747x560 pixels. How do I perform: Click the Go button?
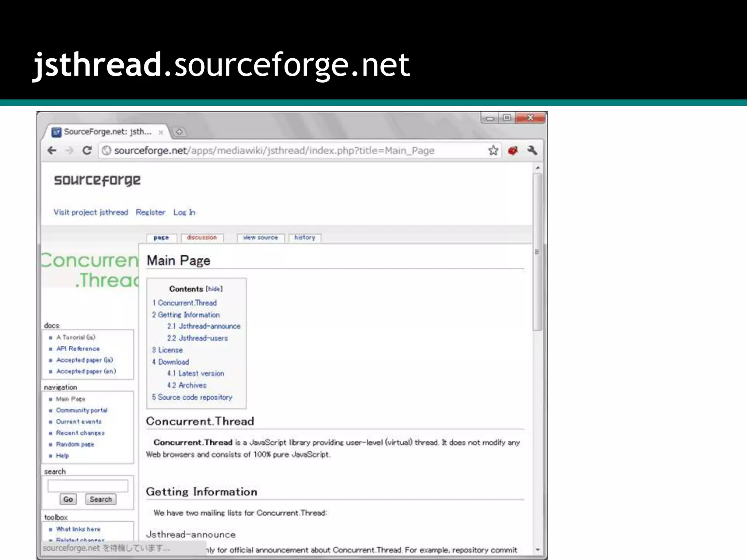tap(68, 499)
